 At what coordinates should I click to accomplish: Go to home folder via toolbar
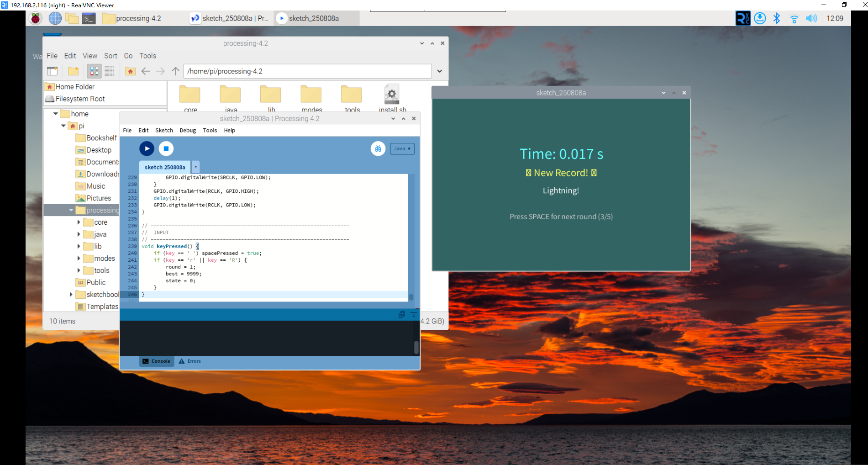click(130, 71)
